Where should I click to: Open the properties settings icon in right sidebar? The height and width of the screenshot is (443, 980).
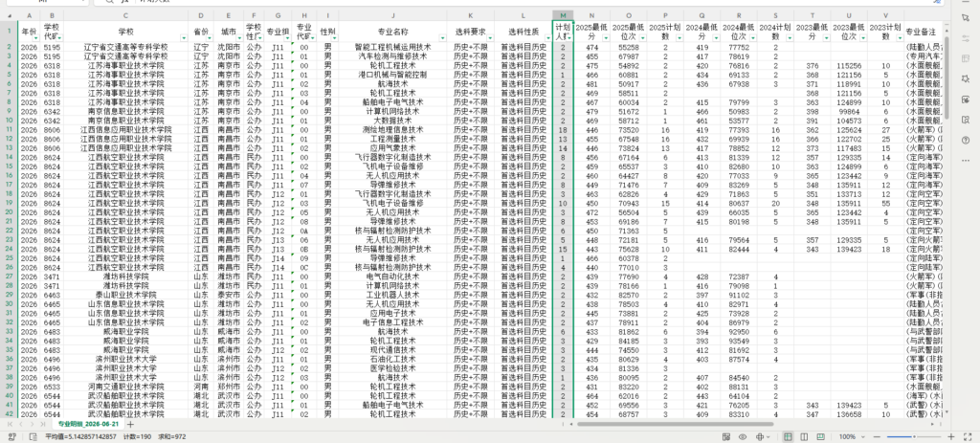click(966, 38)
